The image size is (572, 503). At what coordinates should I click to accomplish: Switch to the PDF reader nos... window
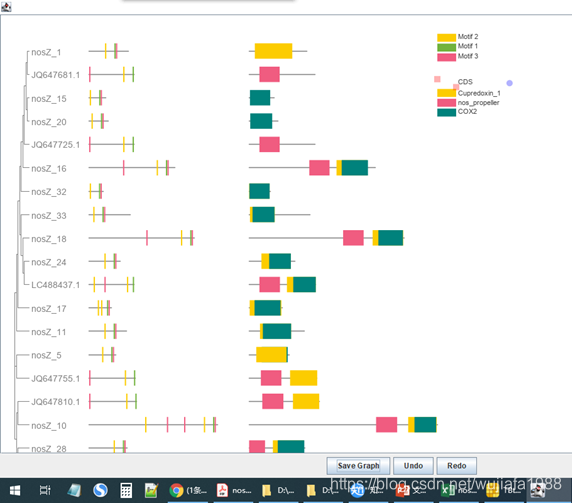[233, 491]
